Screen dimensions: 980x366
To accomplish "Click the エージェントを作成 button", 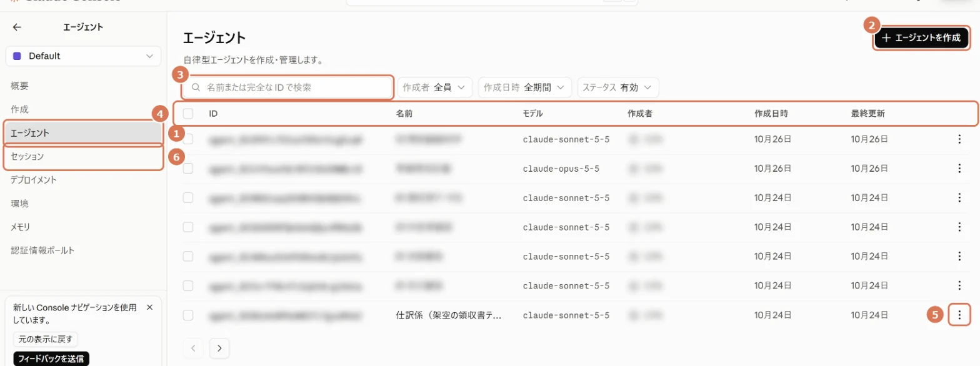I will tap(921, 38).
